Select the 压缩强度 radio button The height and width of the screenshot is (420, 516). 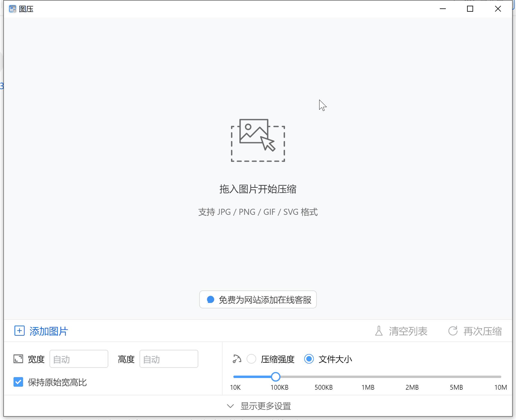tap(251, 359)
